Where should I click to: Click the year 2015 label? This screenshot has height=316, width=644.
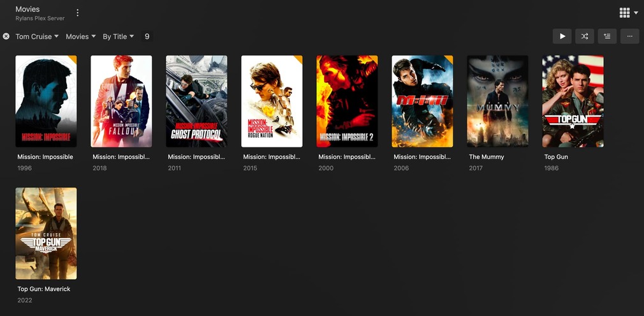(250, 168)
